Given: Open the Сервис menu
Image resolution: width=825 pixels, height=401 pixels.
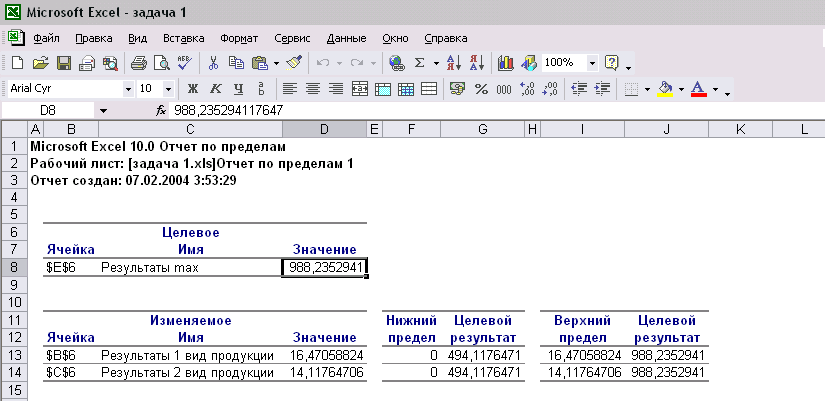Looking at the screenshot, I should [292, 38].
